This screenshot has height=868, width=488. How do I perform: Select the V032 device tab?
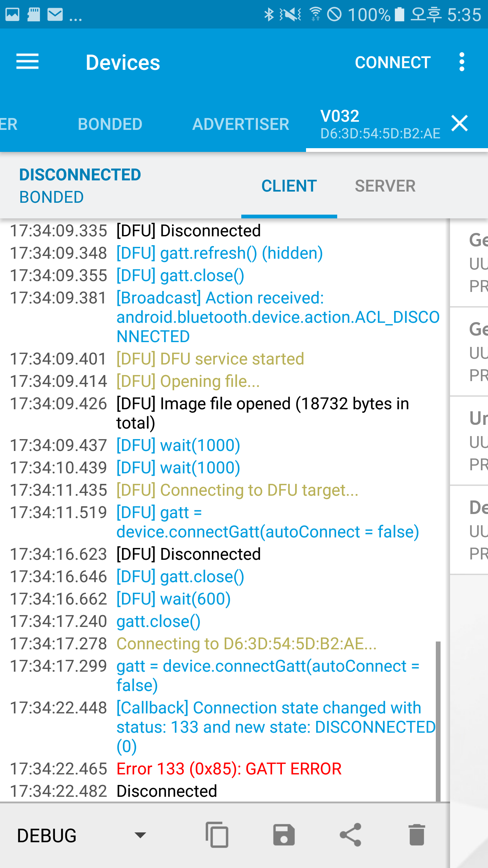(x=380, y=124)
